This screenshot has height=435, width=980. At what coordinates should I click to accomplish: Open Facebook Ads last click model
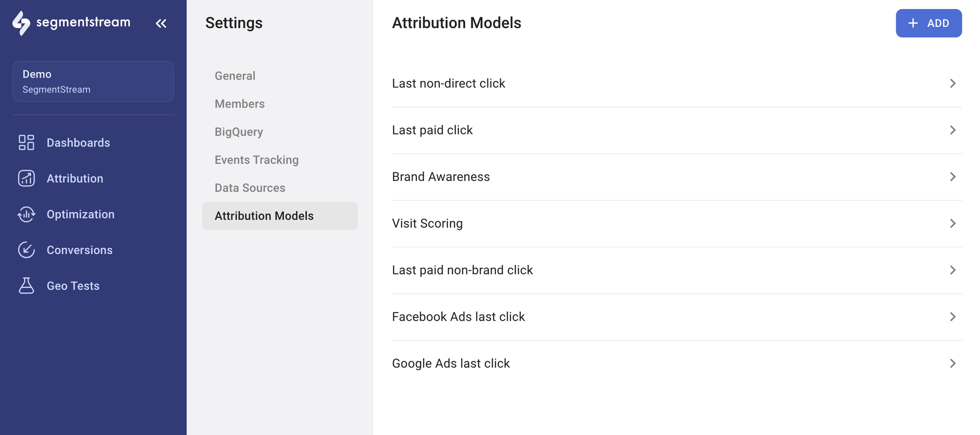(677, 317)
